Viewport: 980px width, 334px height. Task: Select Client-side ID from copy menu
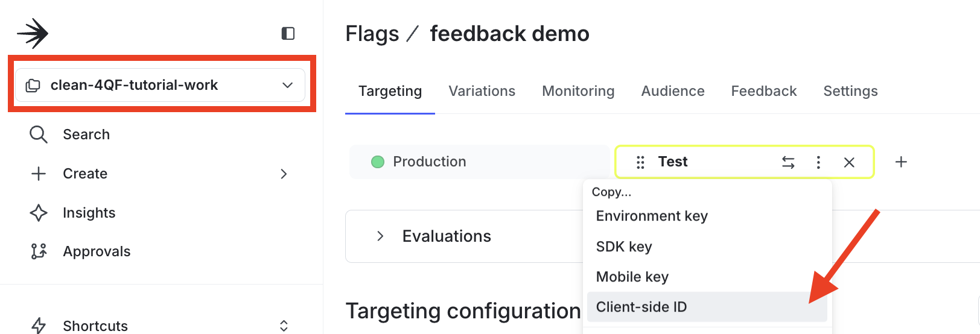coord(641,307)
